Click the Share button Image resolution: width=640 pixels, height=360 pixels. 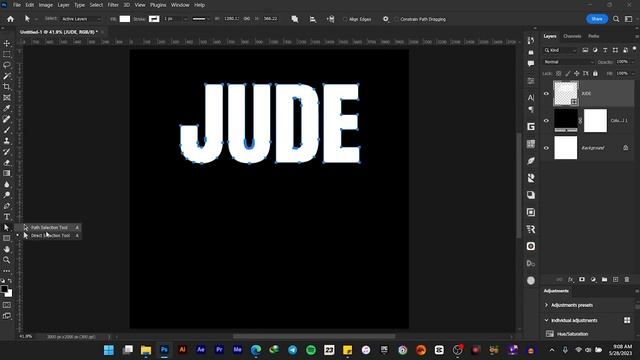click(x=597, y=19)
